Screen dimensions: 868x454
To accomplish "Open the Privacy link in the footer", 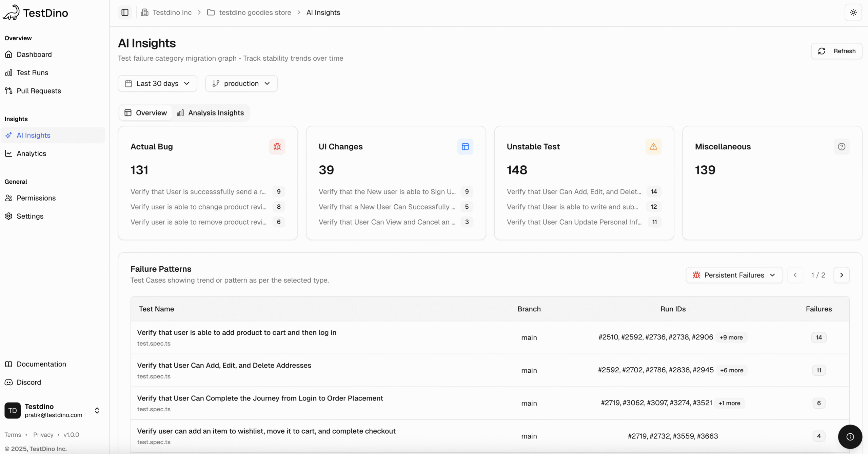I will [x=43, y=435].
